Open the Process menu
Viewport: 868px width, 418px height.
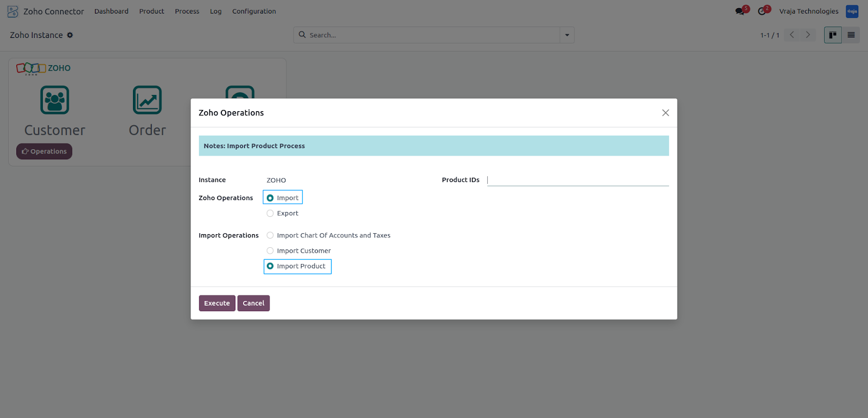(187, 11)
